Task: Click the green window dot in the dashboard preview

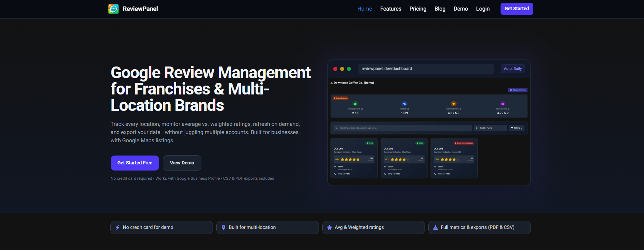Action: point(349,69)
